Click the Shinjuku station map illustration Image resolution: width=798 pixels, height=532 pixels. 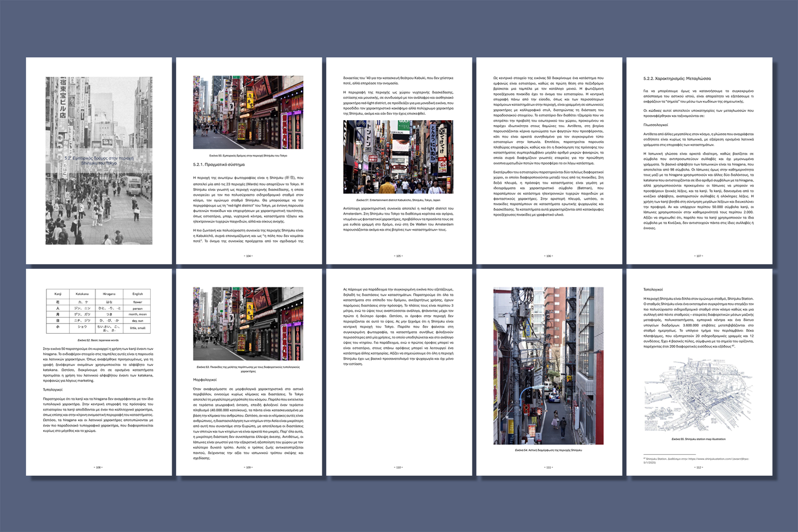pos(698,395)
